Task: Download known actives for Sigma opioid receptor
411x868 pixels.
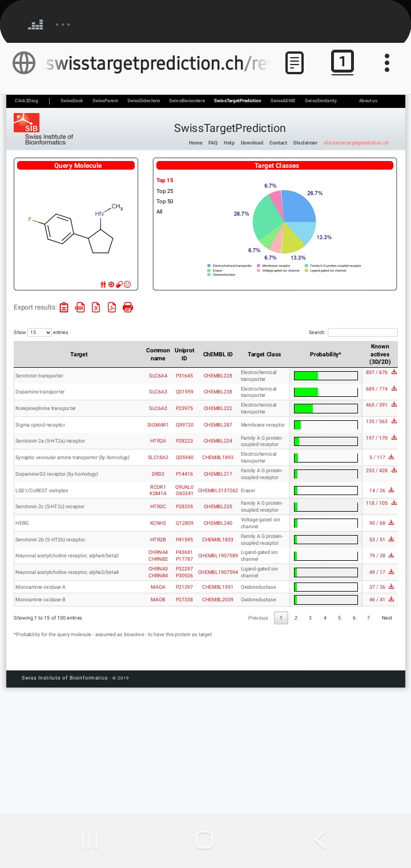Action: tap(394, 421)
